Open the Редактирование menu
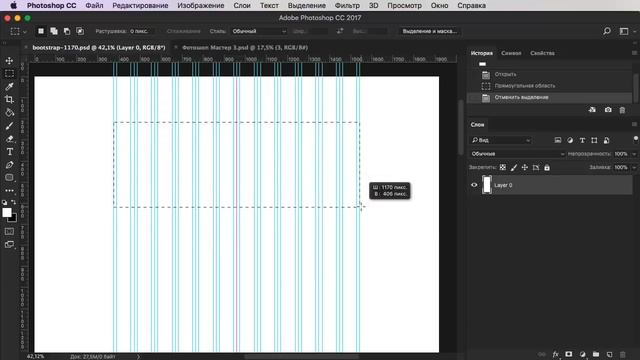This screenshot has height=360, width=640. [140, 6]
